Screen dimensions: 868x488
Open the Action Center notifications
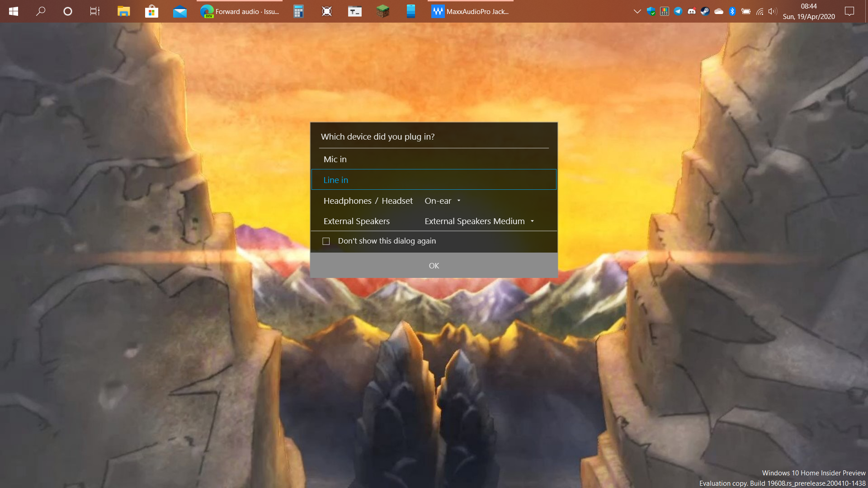(849, 11)
